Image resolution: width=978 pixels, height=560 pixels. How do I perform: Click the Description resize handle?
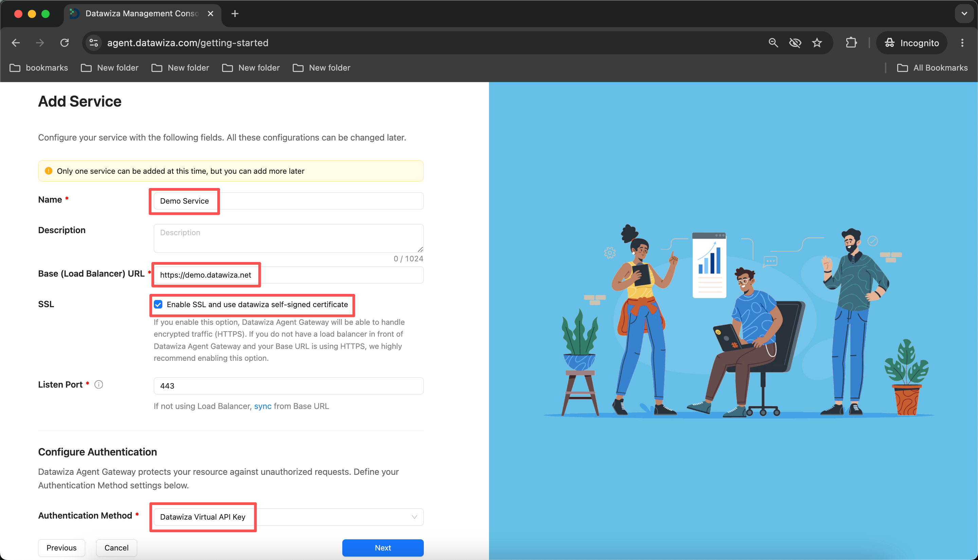420,249
